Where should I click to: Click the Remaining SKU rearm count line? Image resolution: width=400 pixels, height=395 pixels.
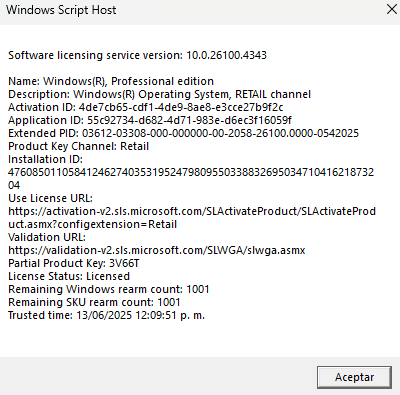tap(94, 302)
